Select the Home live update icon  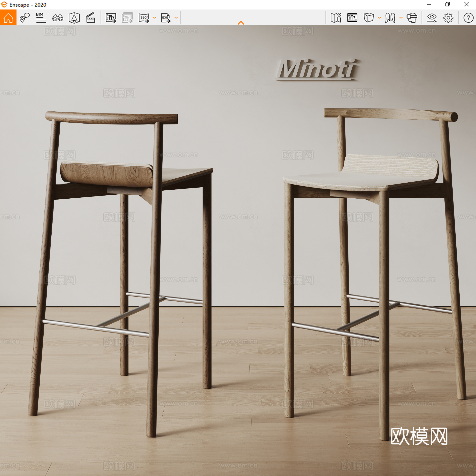coord(9,18)
